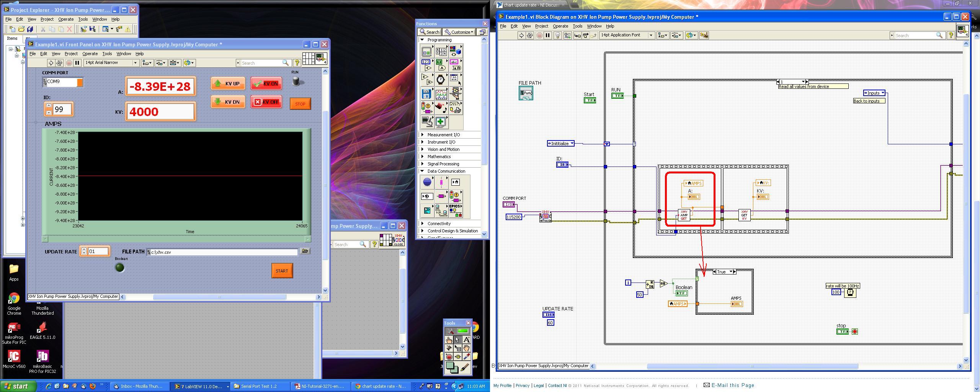Viewport: 980px width, 392px height.
Task: Open COMM PORT COM9 dropdown
Action: tap(80, 82)
